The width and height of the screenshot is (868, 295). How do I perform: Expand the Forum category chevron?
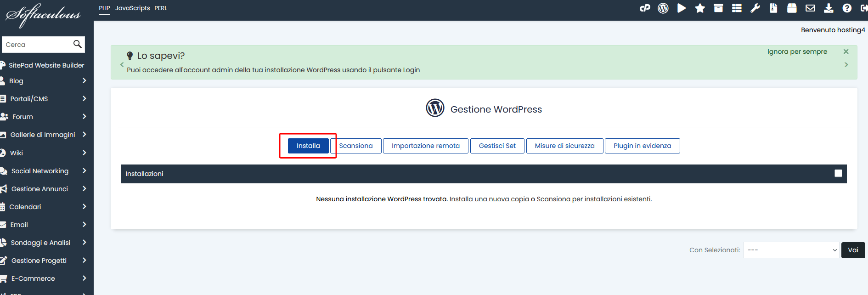click(x=84, y=116)
